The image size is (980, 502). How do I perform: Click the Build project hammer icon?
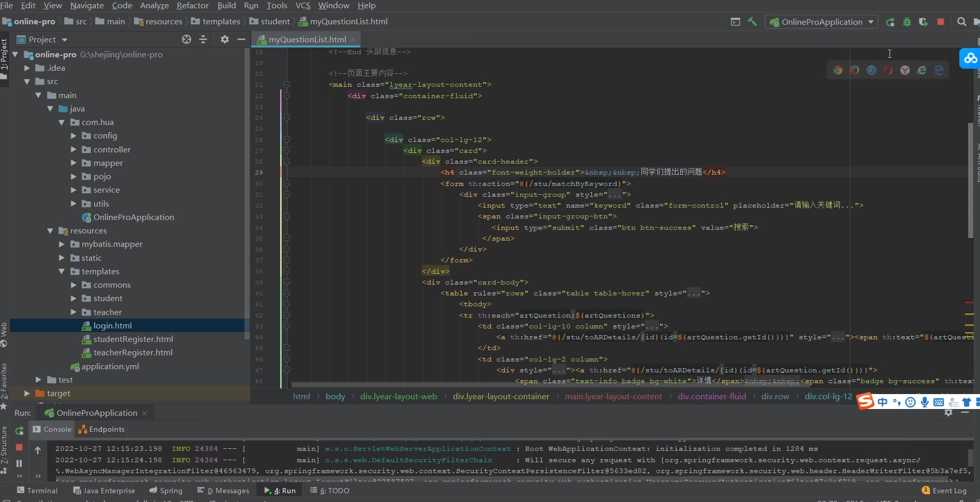[x=752, y=22]
